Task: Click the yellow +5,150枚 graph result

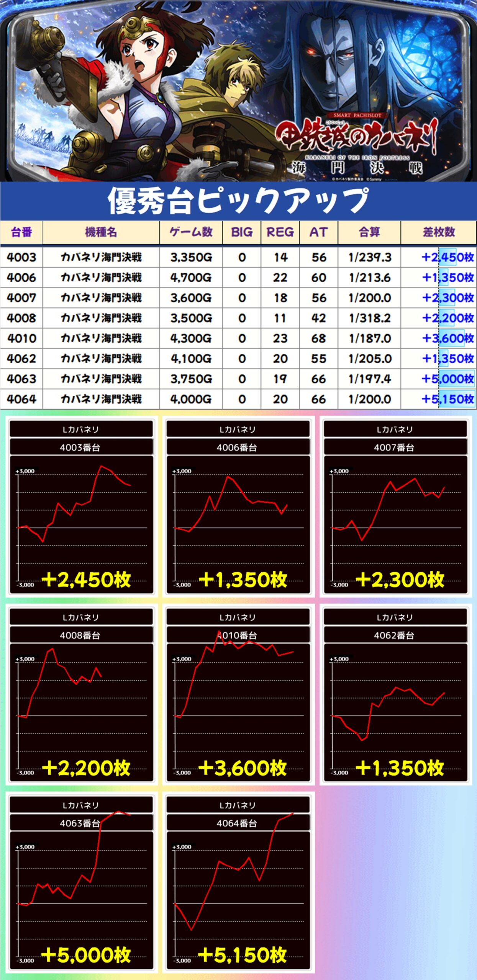Action: (243, 955)
